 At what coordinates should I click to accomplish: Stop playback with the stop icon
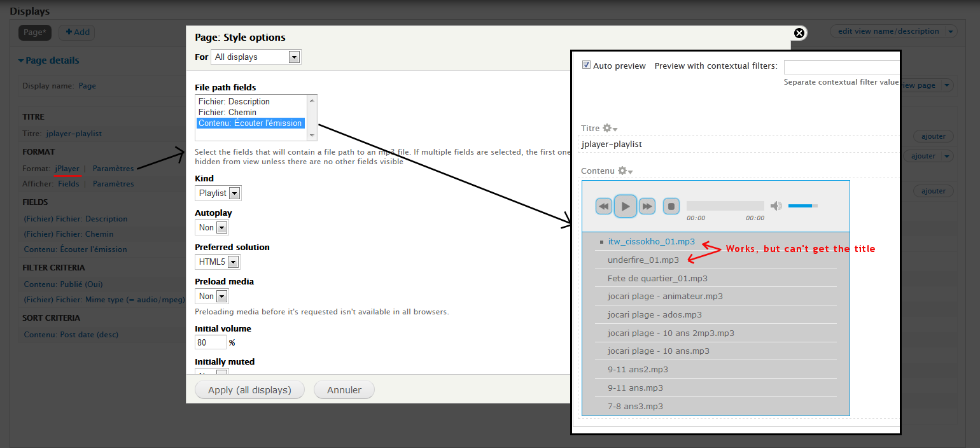coord(671,206)
